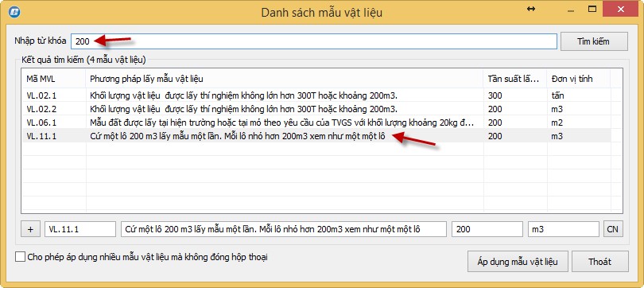Click the unit edit field showing m3

tap(564, 229)
